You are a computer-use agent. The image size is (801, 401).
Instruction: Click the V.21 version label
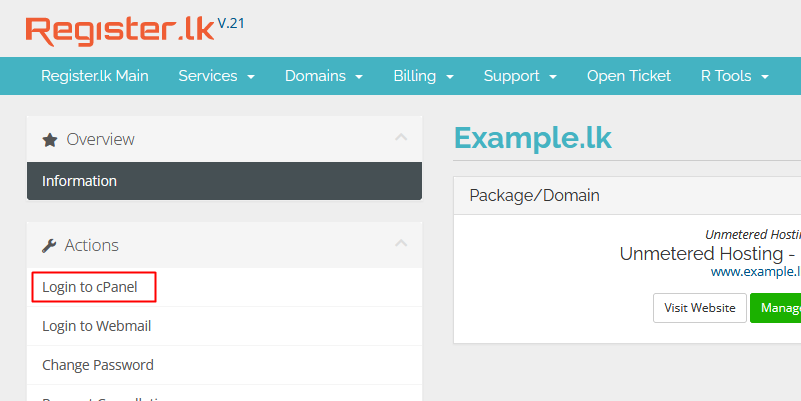(231, 23)
